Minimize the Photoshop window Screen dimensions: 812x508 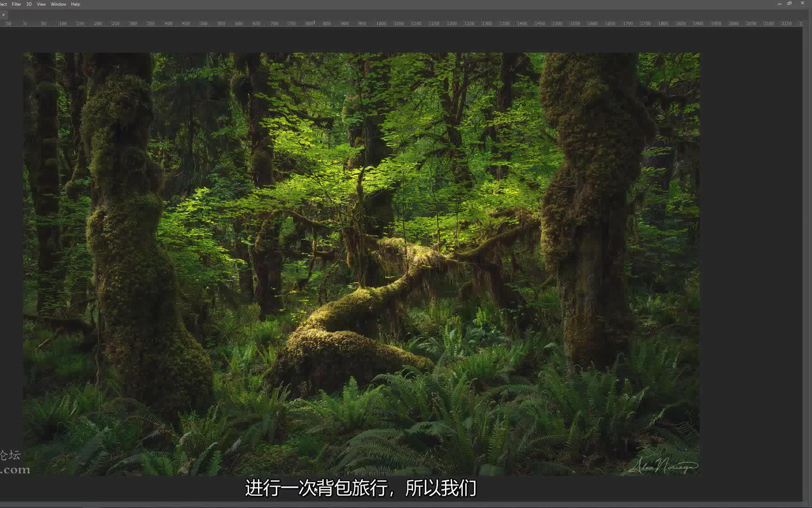pos(780,4)
